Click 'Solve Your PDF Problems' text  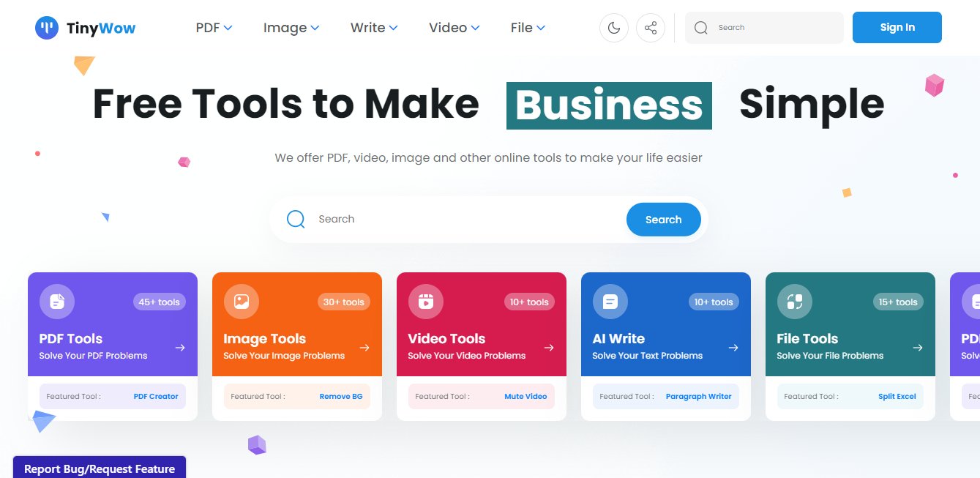94,356
